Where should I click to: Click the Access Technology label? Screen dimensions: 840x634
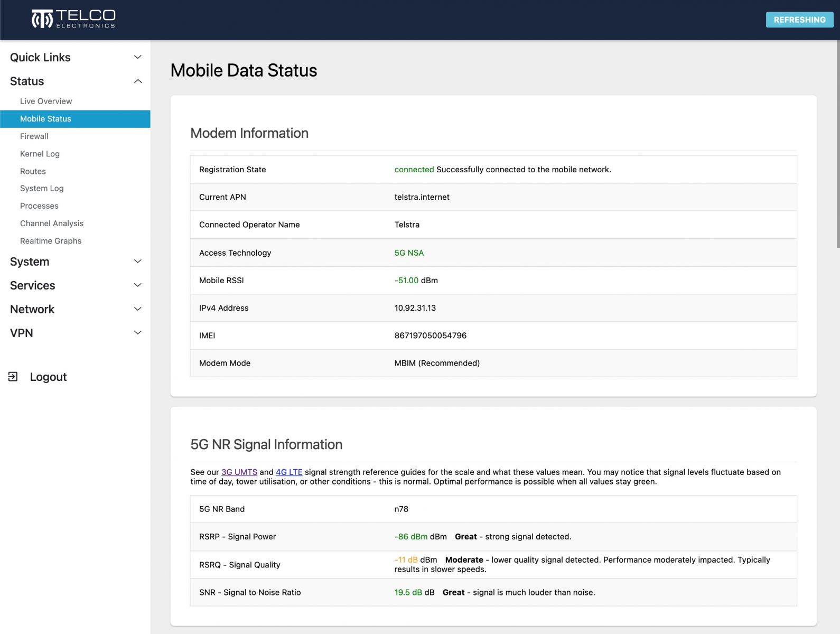(235, 253)
